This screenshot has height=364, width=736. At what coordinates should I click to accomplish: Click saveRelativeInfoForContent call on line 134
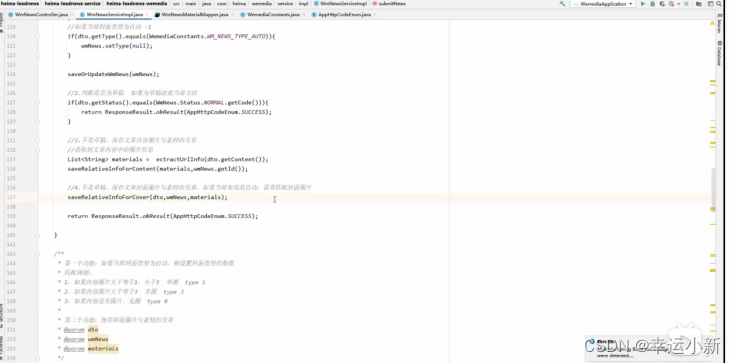coord(111,169)
